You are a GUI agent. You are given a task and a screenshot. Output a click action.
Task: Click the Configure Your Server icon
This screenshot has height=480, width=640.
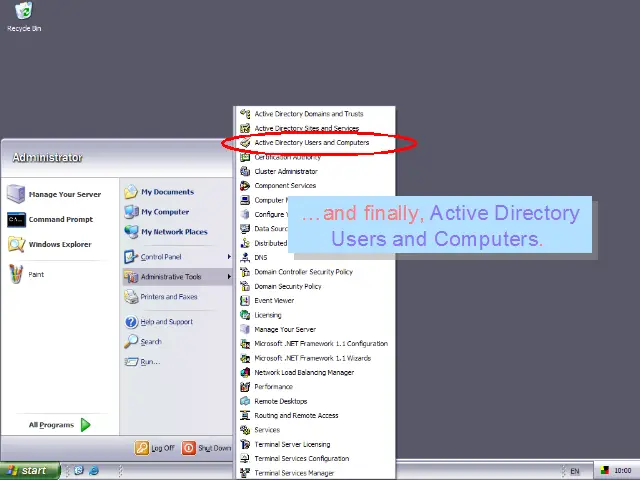[245, 214]
